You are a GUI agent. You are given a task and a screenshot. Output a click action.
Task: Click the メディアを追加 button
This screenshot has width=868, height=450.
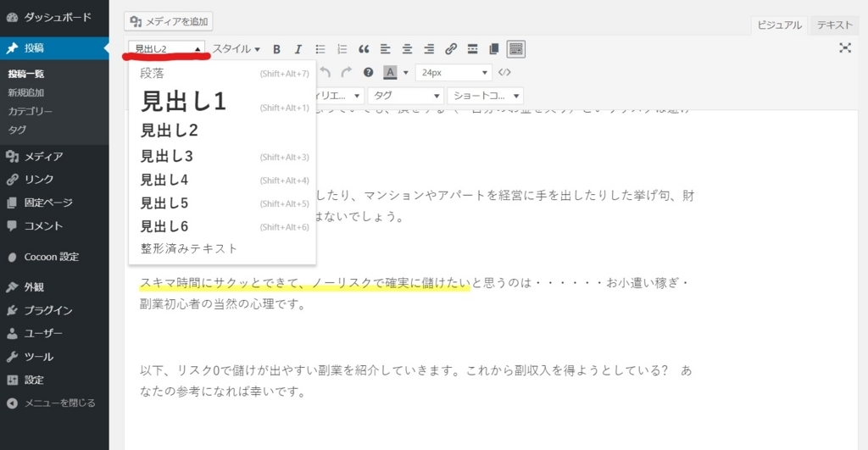coord(169,21)
